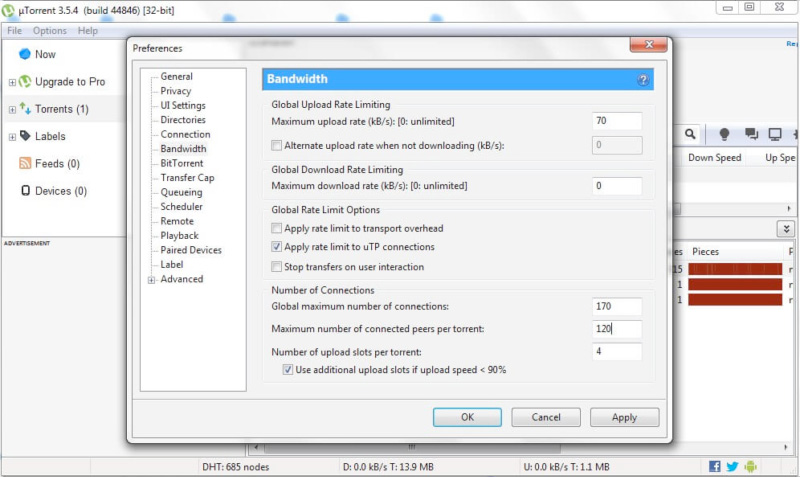Click the DHT: 685 nodes status text
The height and width of the screenshot is (477, 800).
(x=235, y=467)
